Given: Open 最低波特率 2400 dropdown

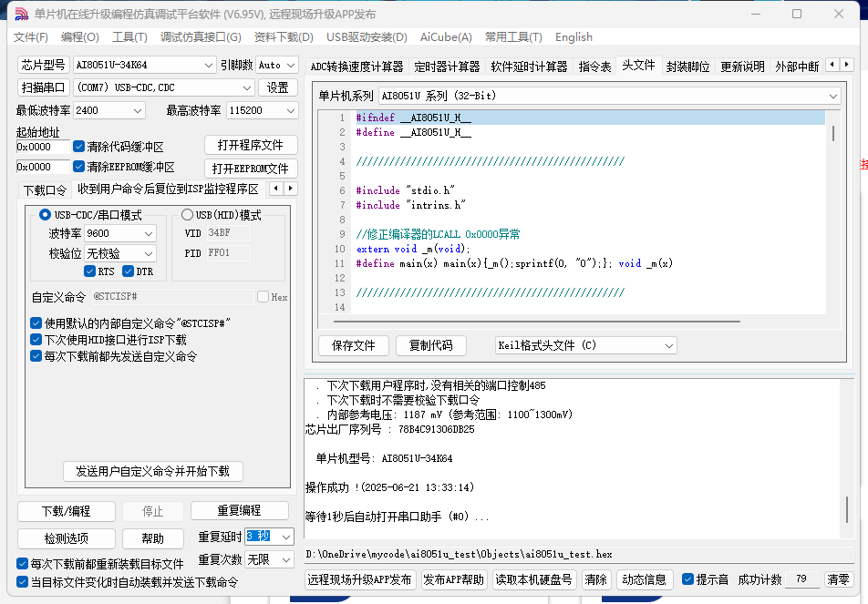Looking at the screenshot, I should click(x=109, y=110).
